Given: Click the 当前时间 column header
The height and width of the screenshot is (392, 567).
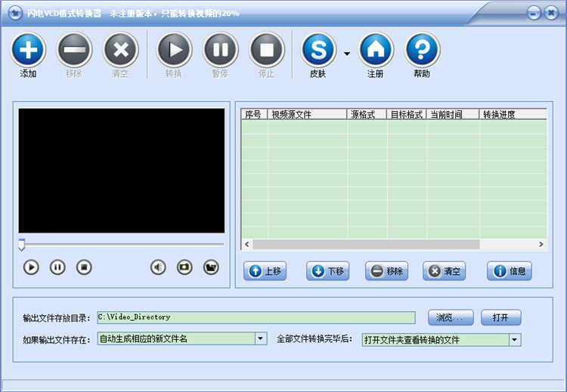Looking at the screenshot, I should (x=453, y=115).
